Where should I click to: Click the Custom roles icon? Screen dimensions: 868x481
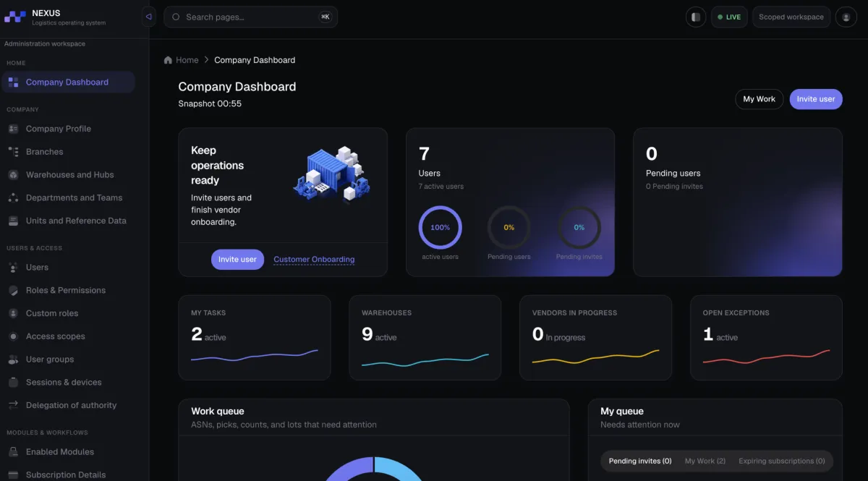pyautogui.click(x=13, y=313)
